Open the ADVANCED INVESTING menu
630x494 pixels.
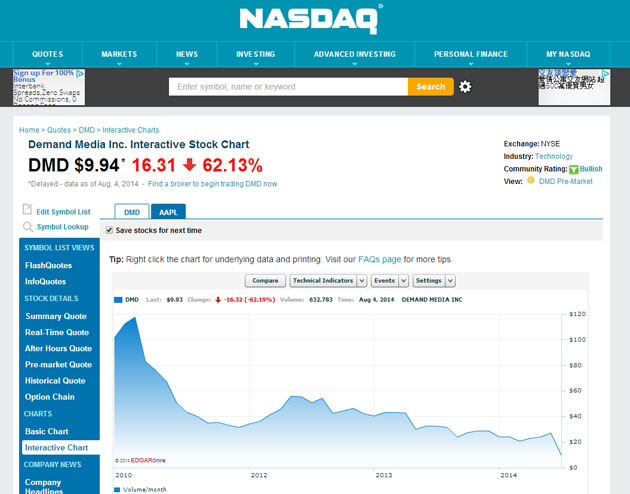tap(354, 54)
